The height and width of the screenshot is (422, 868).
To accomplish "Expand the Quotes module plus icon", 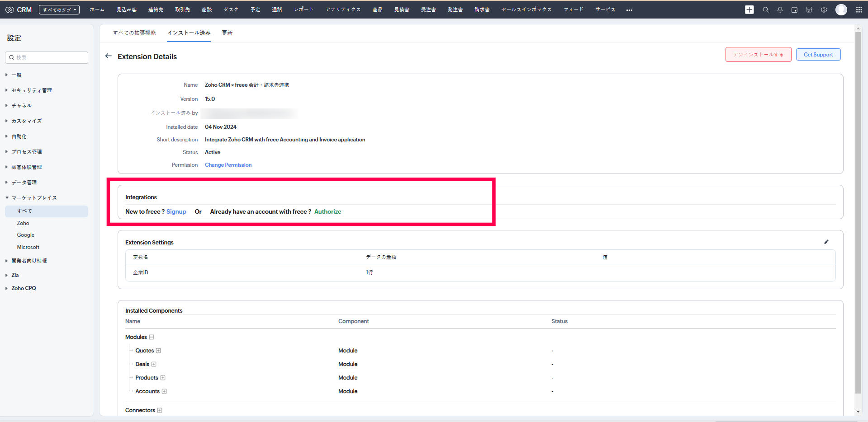I will point(158,351).
